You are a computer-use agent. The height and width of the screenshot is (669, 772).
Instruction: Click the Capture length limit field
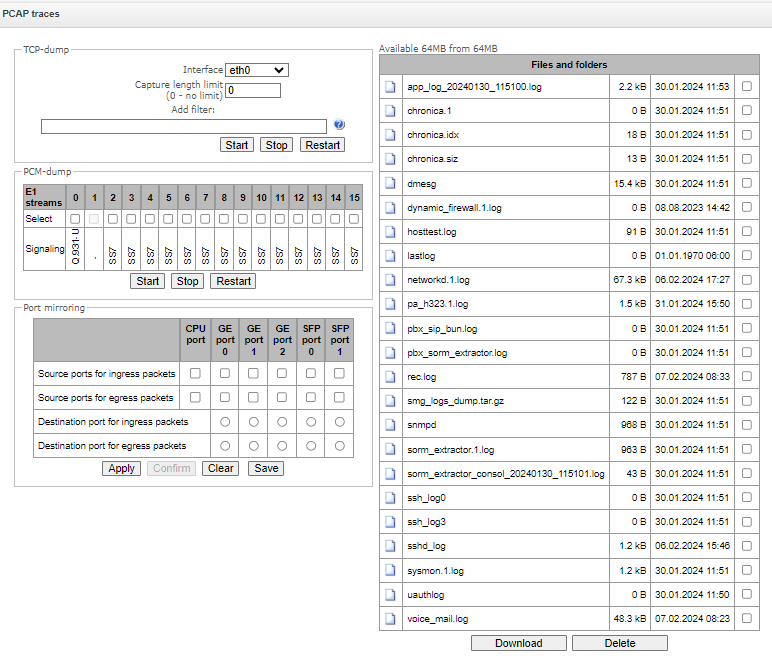pyautogui.click(x=253, y=90)
